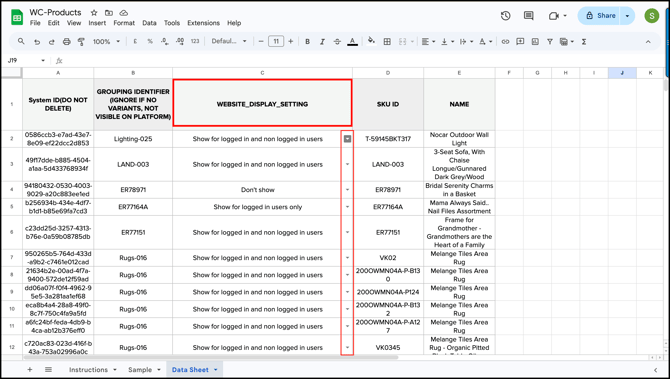Click the Google Sheets home icon
The height and width of the screenshot is (379, 670).
[x=17, y=18]
